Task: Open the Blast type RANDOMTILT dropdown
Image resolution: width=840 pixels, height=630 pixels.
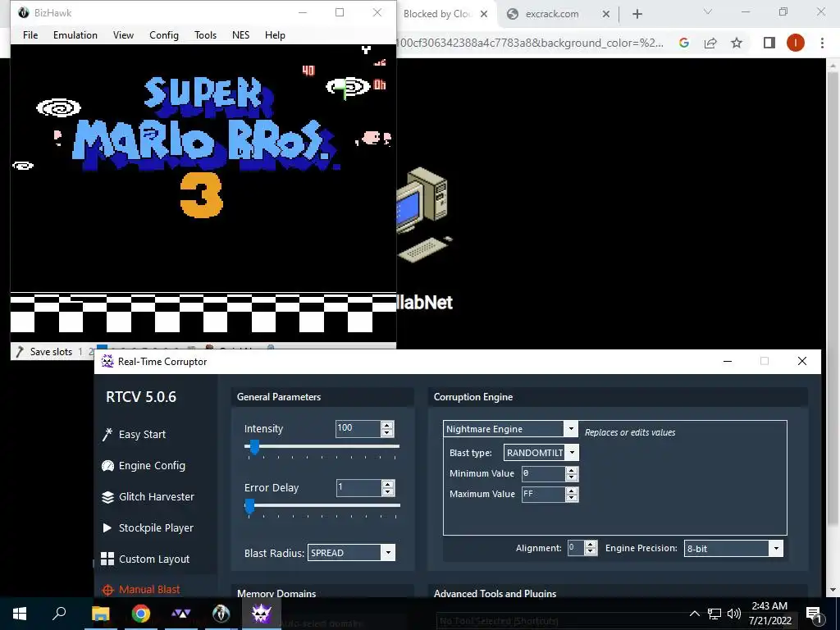Action: pos(572,453)
